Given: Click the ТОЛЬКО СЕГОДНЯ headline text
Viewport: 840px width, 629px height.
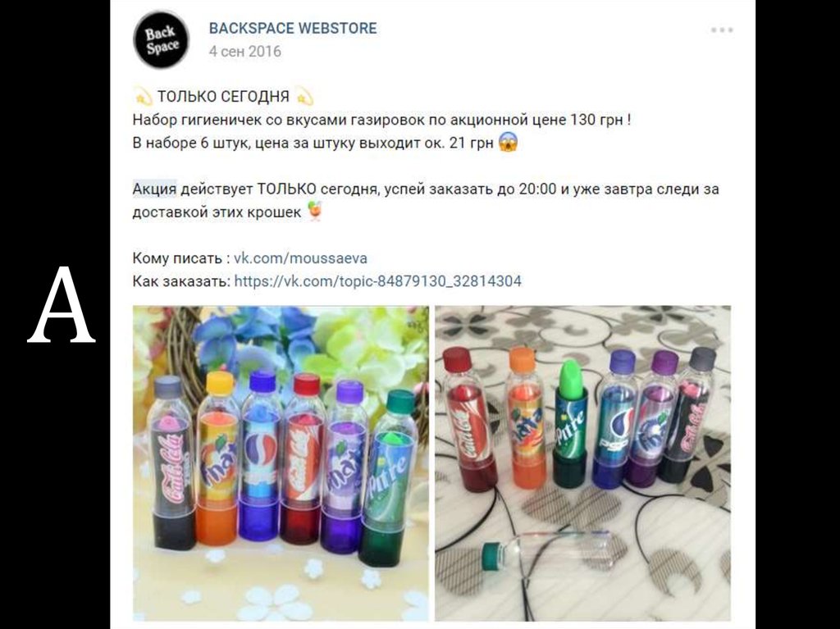Looking at the screenshot, I should point(223,97).
